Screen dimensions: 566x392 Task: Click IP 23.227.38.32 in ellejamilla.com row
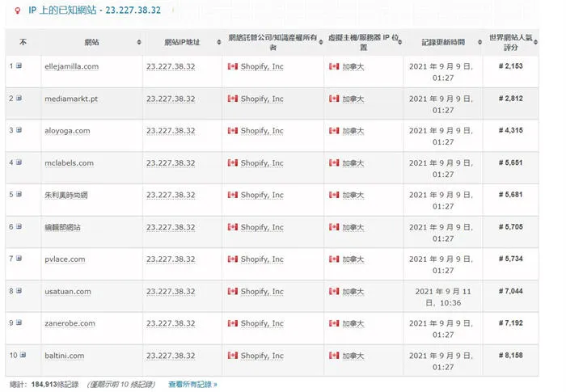(171, 66)
